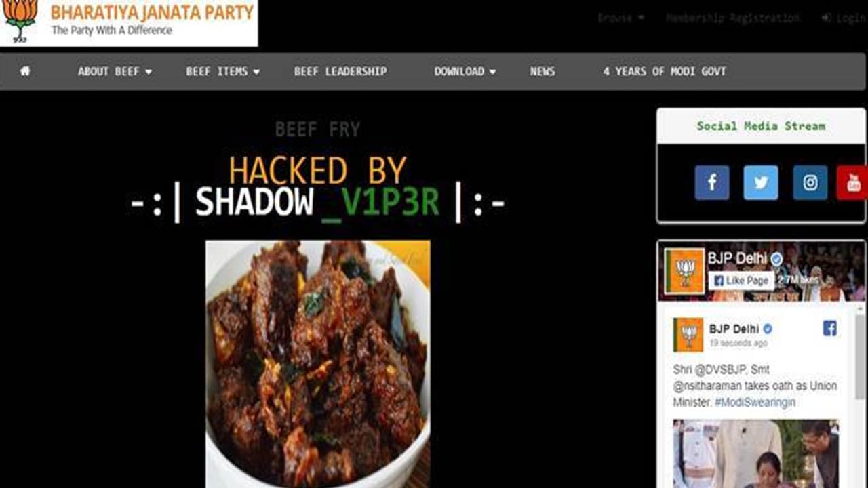The image size is (868, 488).
Task: Click the beef fry dish image
Action: click(x=318, y=364)
